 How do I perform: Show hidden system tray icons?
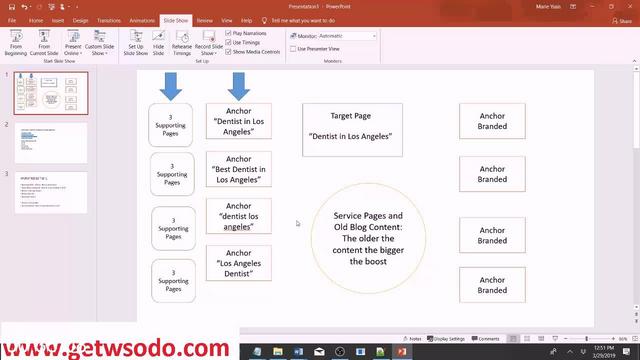570,351
